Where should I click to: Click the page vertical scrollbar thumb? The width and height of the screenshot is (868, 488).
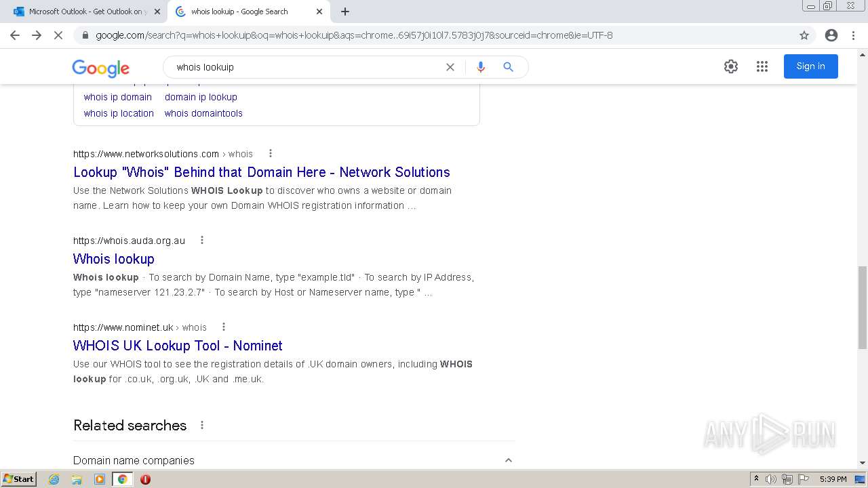[x=863, y=308]
